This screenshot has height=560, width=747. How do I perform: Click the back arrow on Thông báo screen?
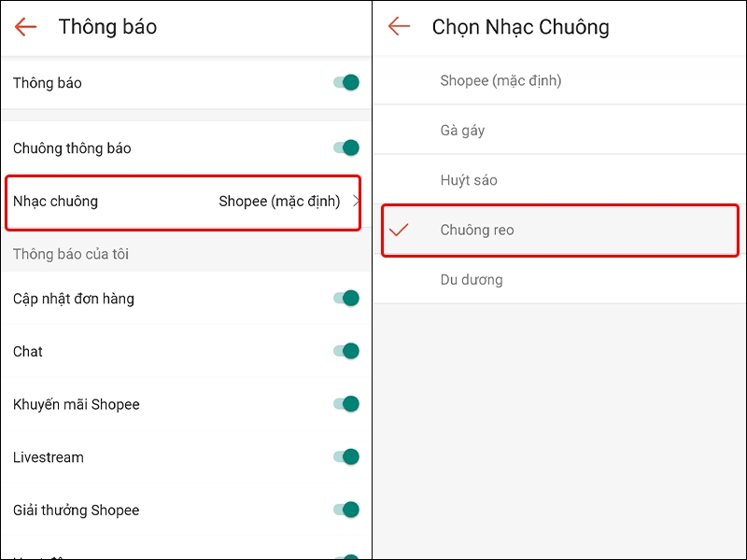25,27
